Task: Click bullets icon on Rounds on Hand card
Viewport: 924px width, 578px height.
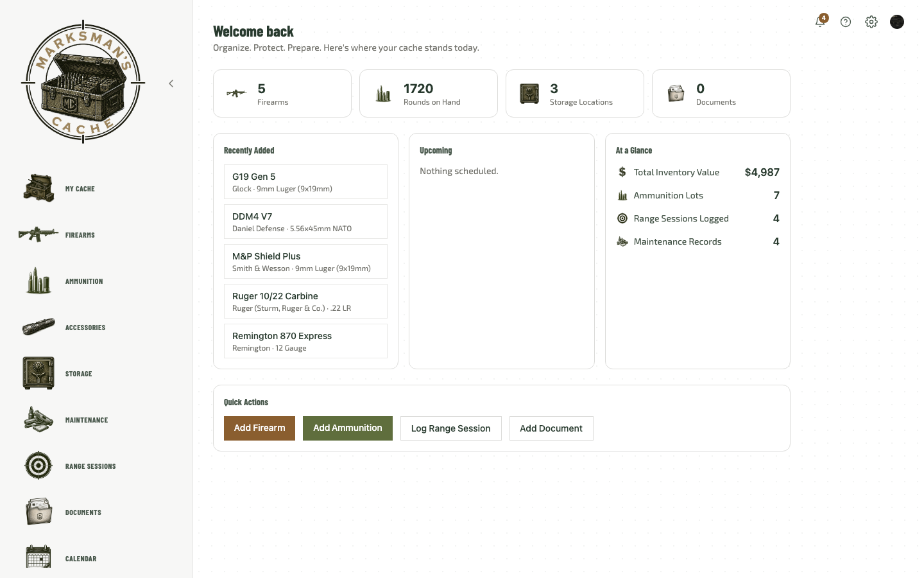Action: point(383,94)
